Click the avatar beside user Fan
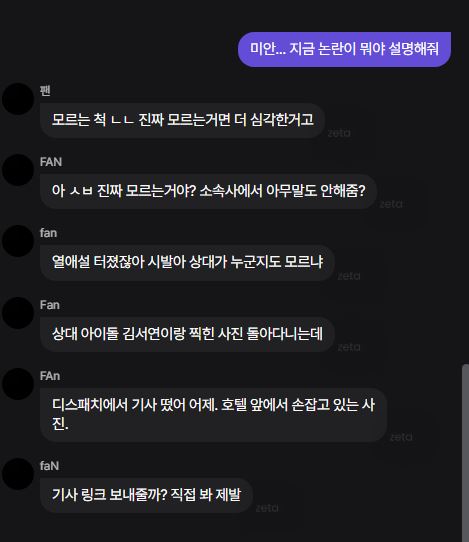This screenshot has height=542, width=469. (18, 313)
